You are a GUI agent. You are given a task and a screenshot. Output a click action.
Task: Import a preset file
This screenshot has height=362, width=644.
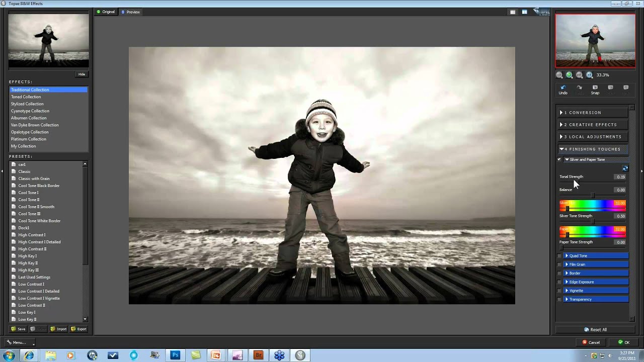click(x=58, y=329)
